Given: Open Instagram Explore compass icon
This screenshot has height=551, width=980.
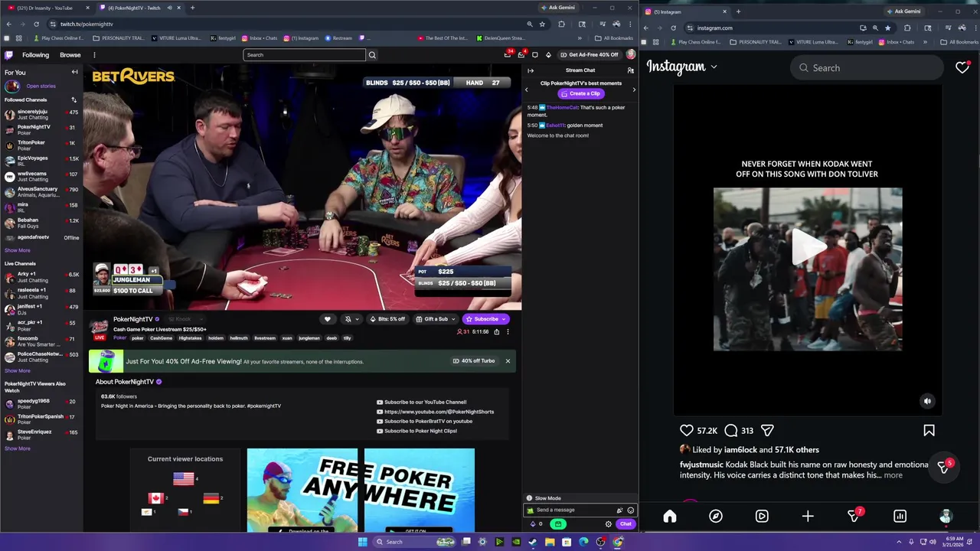Looking at the screenshot, I should click(716, 517).
